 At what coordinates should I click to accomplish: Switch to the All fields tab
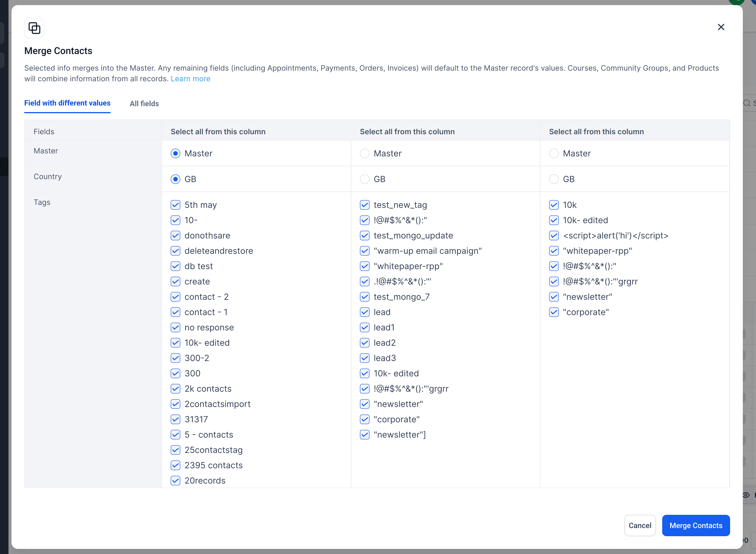point(144,104)
